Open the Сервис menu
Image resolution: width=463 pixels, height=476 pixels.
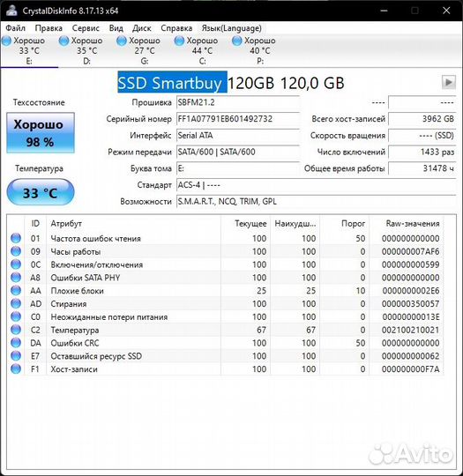pyautogui.click(x=86, y=28)
